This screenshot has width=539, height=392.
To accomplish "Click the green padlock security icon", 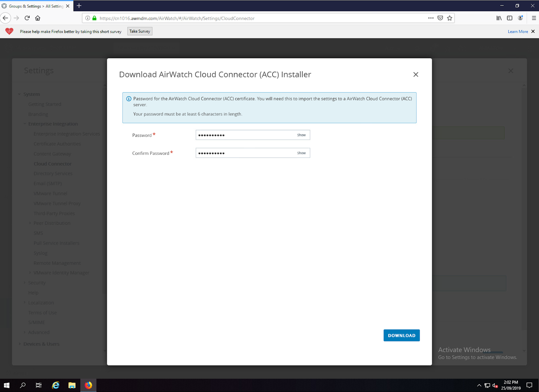I will [x=94, y=18].
